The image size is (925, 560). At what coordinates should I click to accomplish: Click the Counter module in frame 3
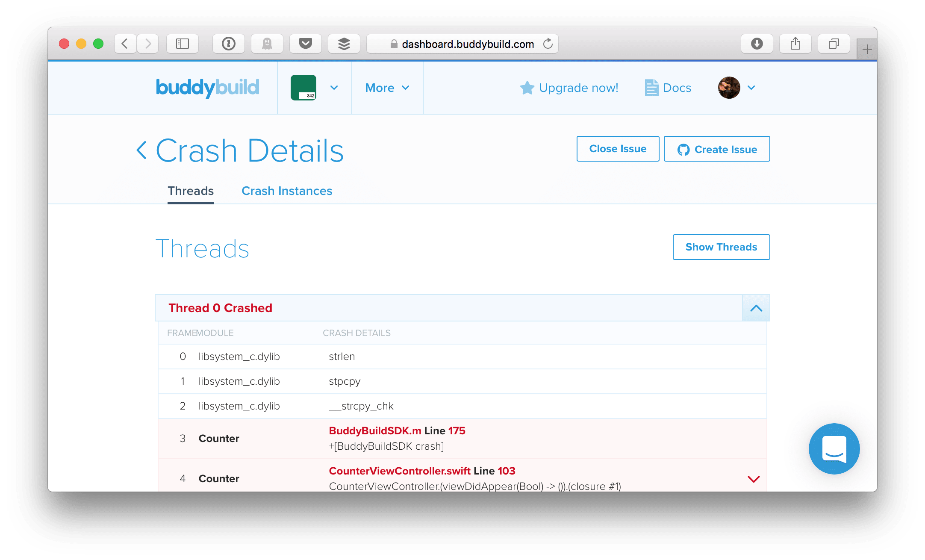click(219, 439)
